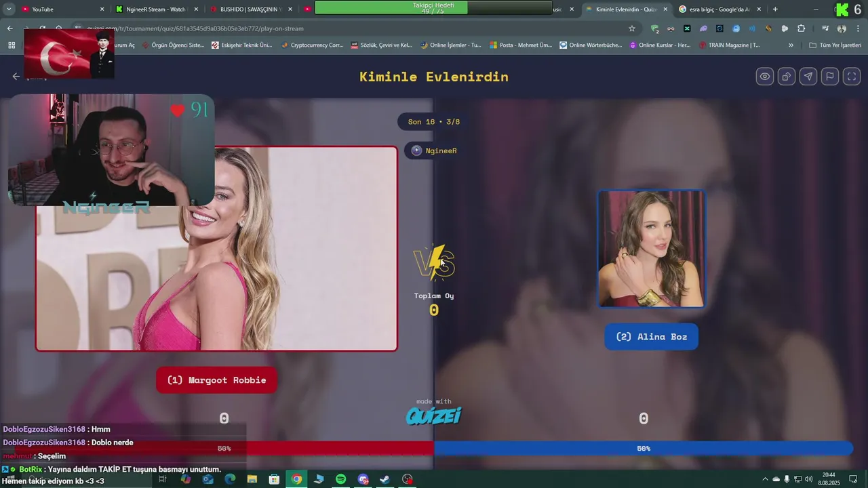868x488 pixels.
Task: Click the purple elephant extension icon
Action: pos(703,28)
